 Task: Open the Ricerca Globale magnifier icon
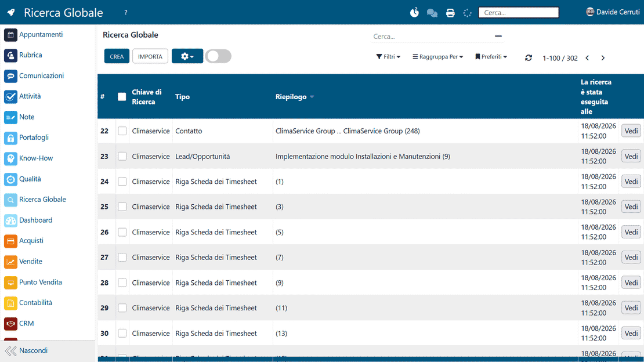[x=10, y=200]
